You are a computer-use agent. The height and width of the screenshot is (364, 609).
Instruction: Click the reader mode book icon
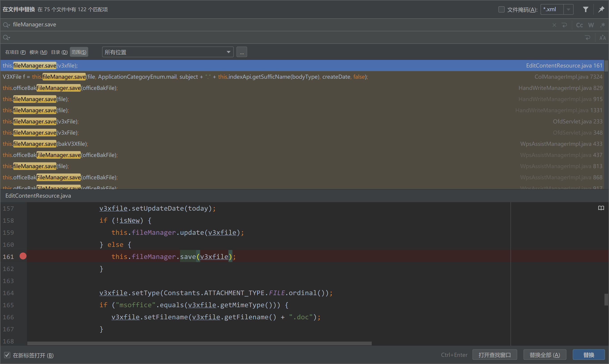(x=601, y=208)
